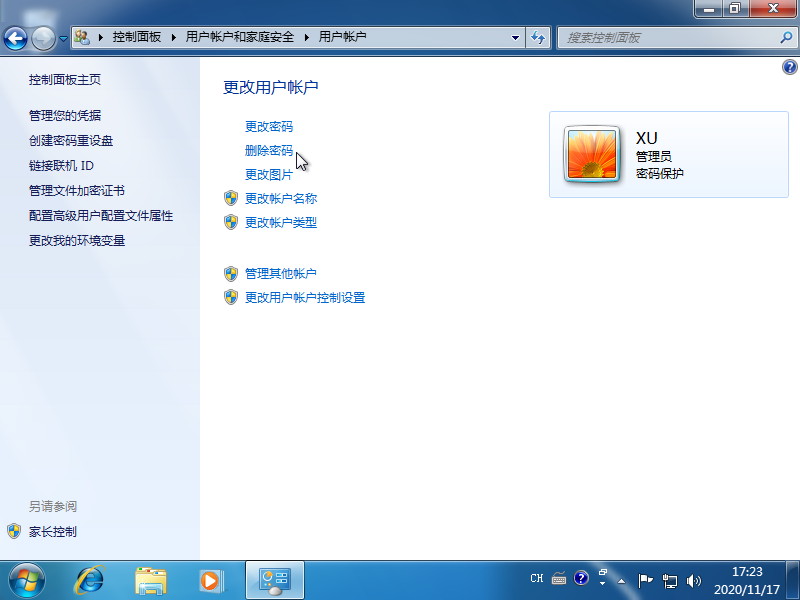Image resolution: width=800 pixels, height=600 pixels.
Task: Launch Internet Explorer from the taskbar
Action: (x=89, y=580)
